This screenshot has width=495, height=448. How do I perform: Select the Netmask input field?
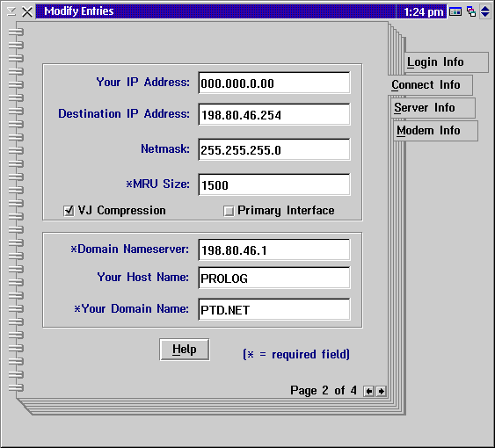tap(274, 149)
